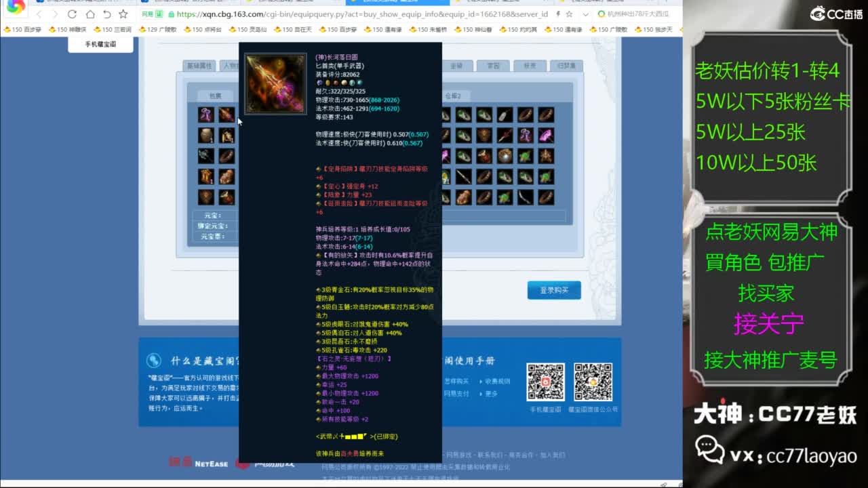Open the 150 神仙眷 bookmark
The width and height of the screenshot is (868, 488).
[x=473, y=30]
